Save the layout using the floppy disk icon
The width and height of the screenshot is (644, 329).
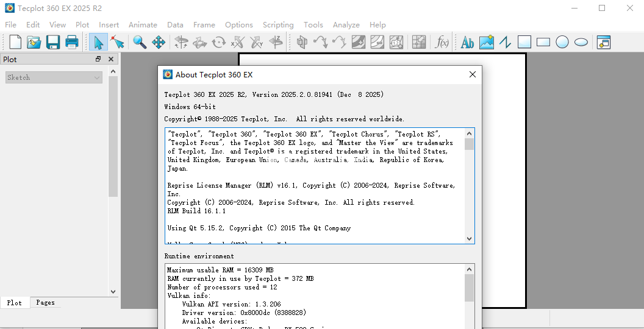click(x=53, y=42)
